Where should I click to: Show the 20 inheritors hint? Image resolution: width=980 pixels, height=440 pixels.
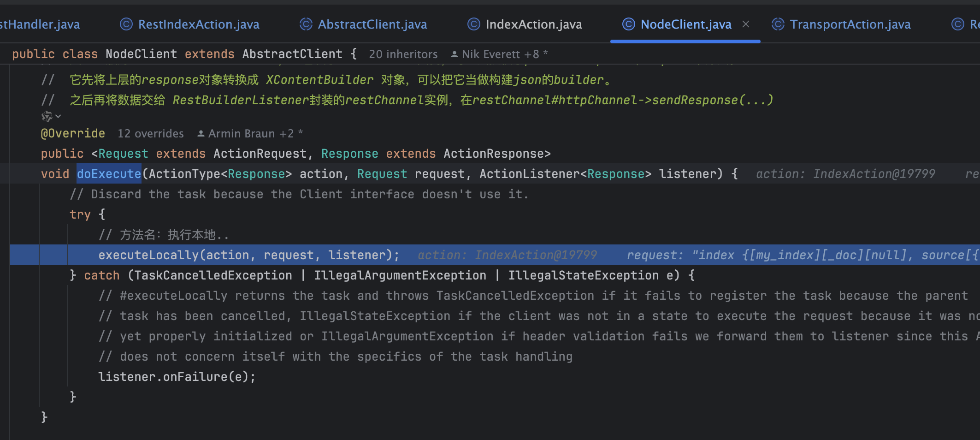[x=403, y=54]
